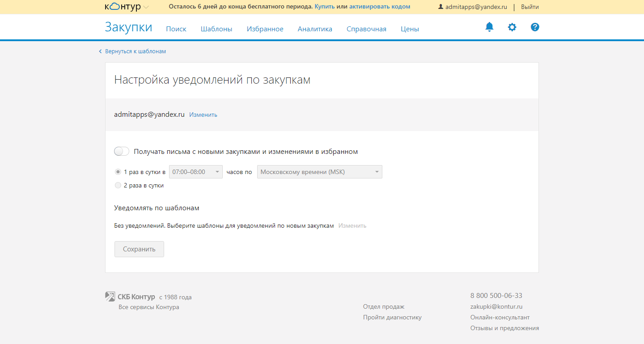
Task: Select the '2 раза в сутки' radio button
Action: (x=118, y=185)
